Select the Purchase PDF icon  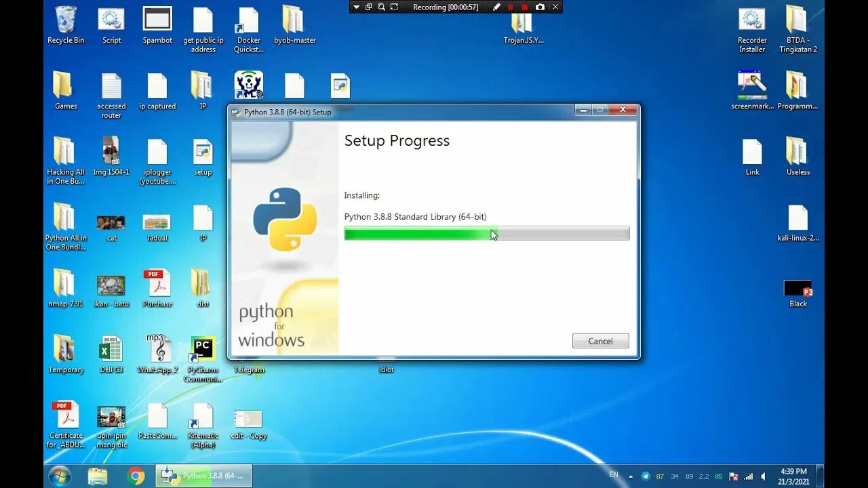(157, 288)
